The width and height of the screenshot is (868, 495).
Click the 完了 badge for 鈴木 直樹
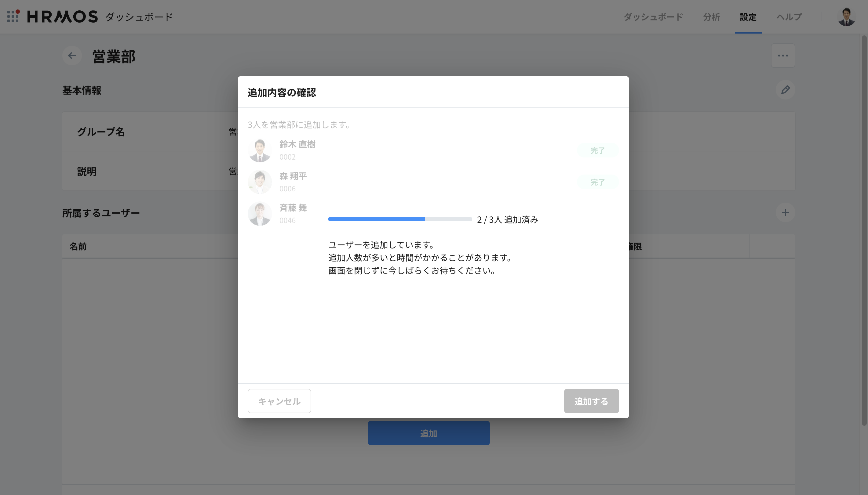coord(597,150)
